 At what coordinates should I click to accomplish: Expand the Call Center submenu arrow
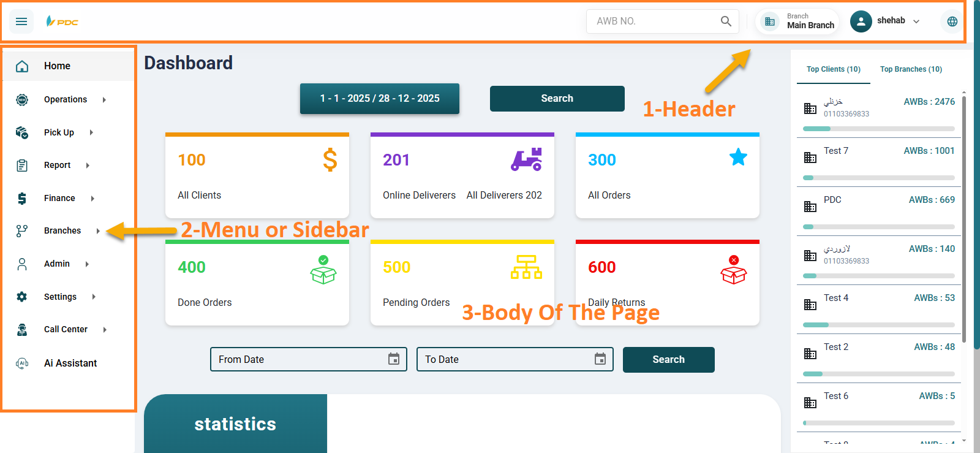point(105,330)
